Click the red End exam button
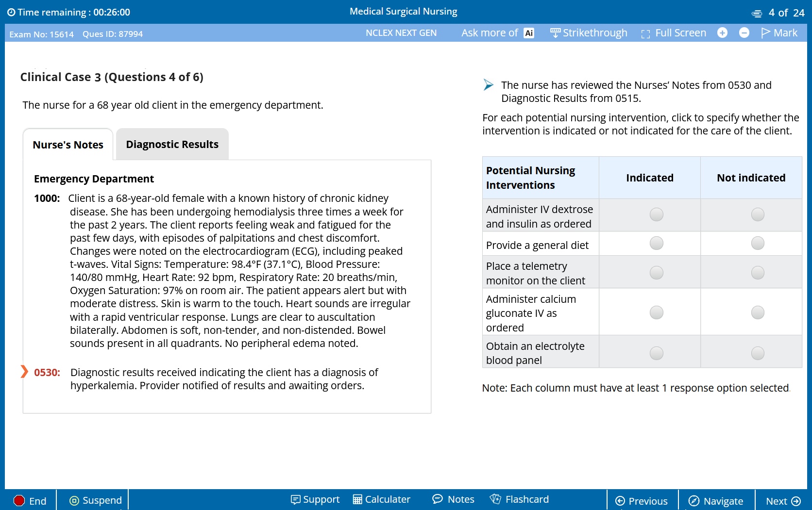Screen dimensions: 812x510 click(30, 501)
